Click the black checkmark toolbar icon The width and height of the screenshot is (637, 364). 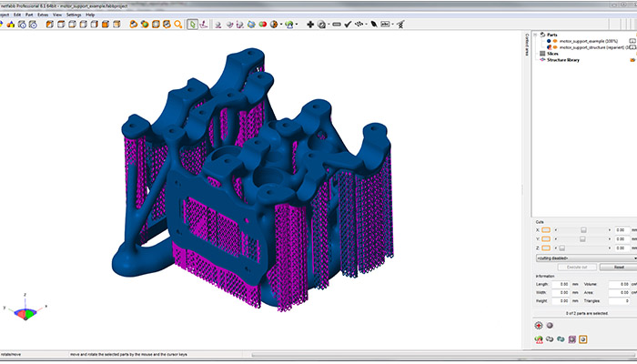(x=348, y=25)
